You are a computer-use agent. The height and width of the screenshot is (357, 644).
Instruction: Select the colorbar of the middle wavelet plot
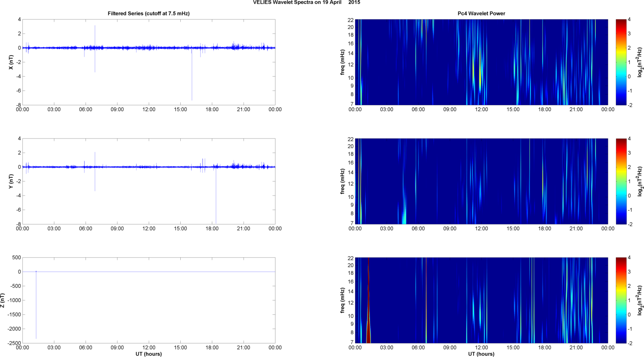coord(621,181)
